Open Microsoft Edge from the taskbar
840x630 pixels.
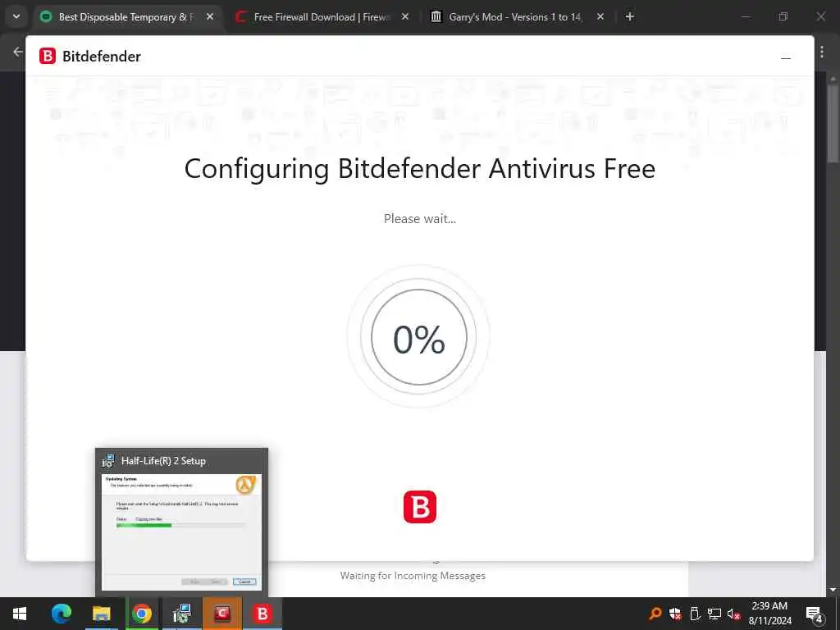(x=61, y=614)
